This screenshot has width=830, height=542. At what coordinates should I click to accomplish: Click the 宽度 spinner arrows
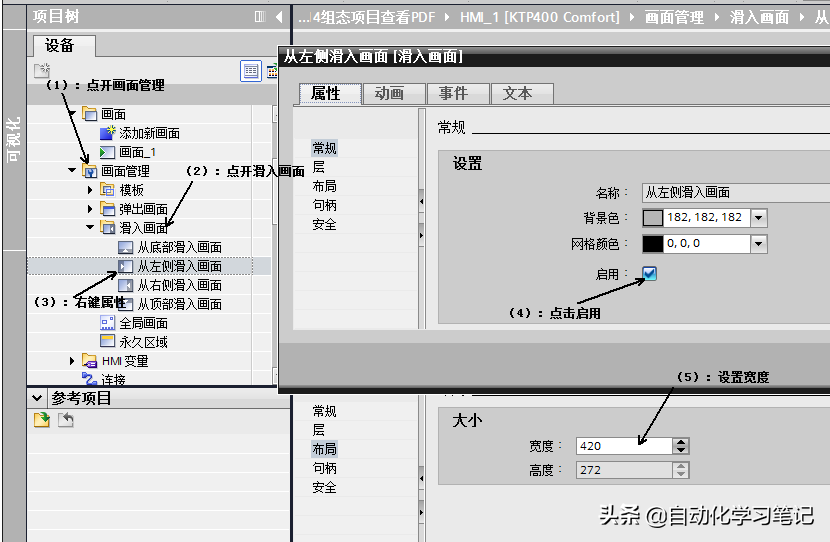[681, 446]
